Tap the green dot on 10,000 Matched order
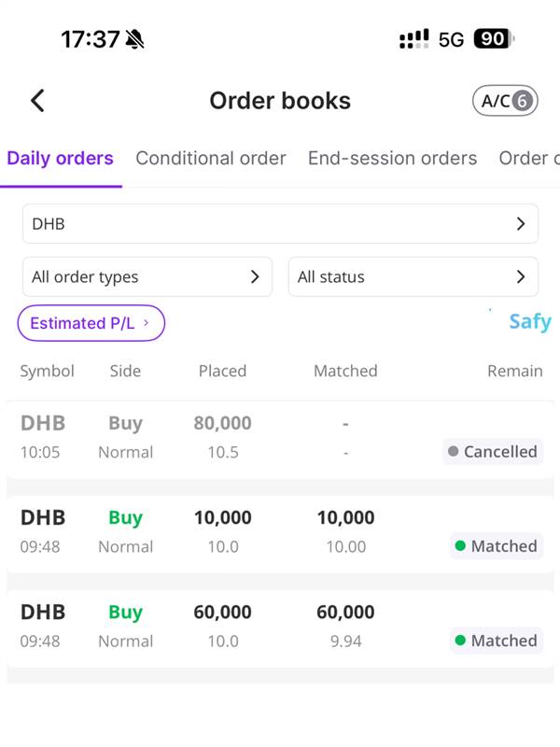This screenshot has width=560, height=747. pos(459,546)
